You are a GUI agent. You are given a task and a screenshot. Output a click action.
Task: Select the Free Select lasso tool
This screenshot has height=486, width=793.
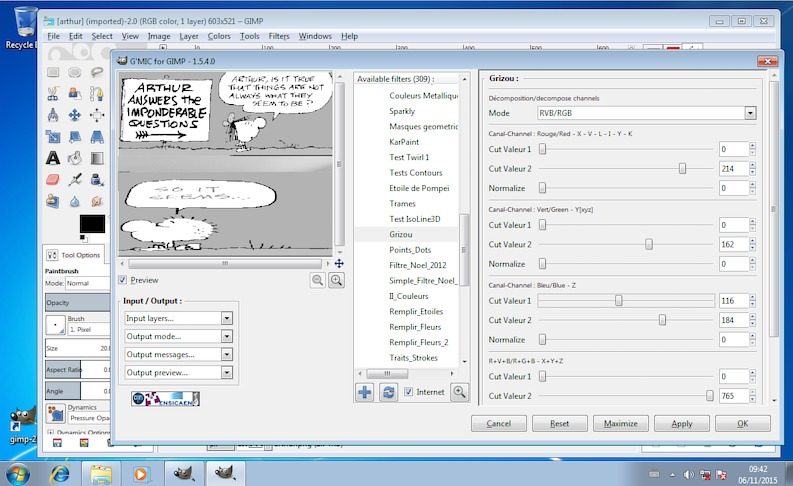97,72
